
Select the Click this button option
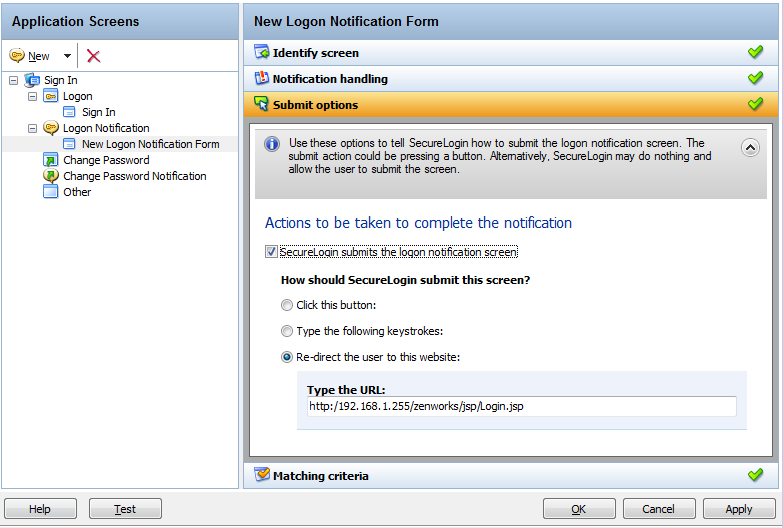288,305
